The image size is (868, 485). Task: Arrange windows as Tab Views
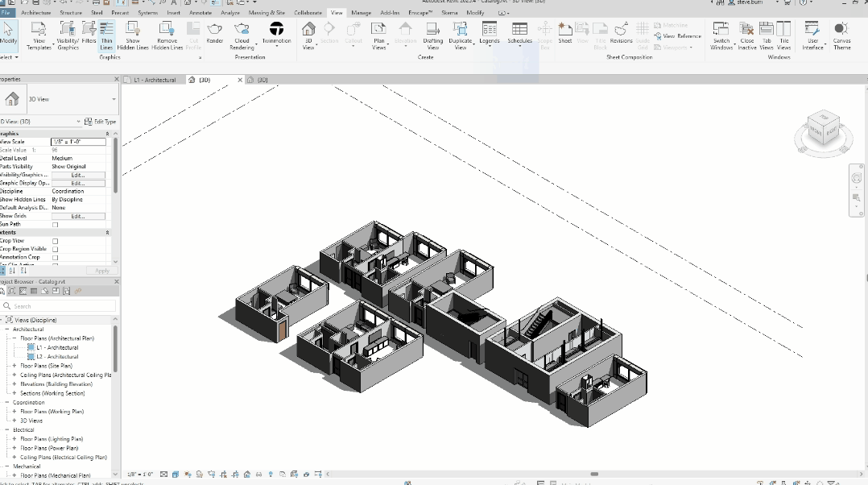[767, 36]
